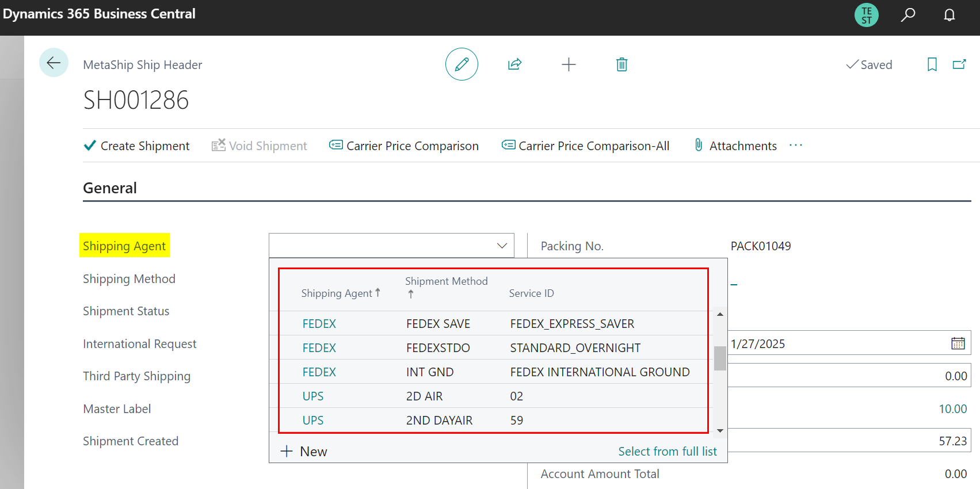Viewport: 980px width, 489px height.
Task: Open Attachments action
Action: click(735, 146)
